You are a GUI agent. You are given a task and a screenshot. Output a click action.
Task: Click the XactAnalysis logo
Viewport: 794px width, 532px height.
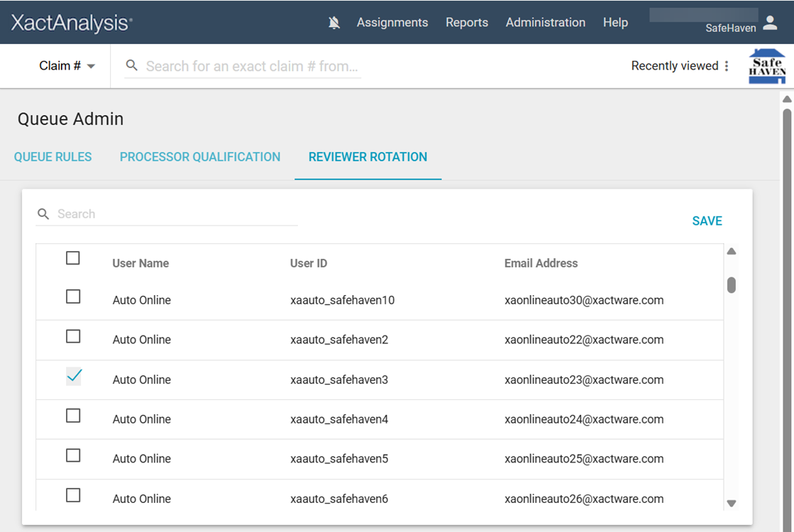tap(72, 23)
